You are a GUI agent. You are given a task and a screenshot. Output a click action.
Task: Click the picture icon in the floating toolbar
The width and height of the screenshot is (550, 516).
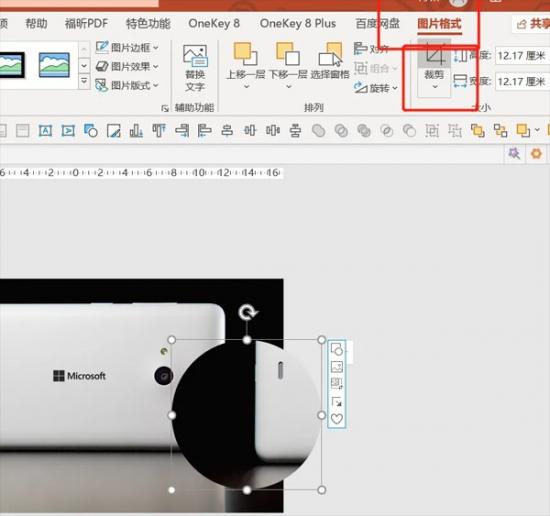337,367
